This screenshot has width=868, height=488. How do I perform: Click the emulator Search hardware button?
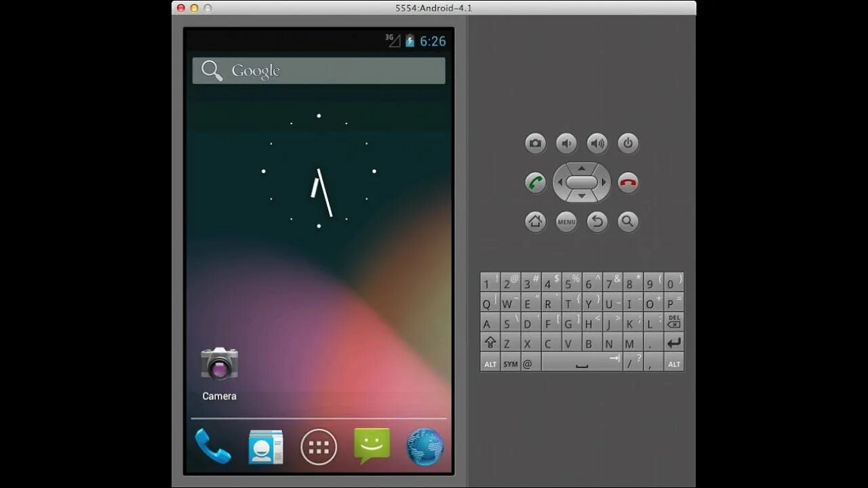tap(628, 222)
